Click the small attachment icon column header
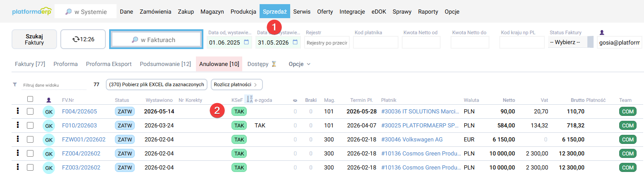 click(x=295, y=100)
